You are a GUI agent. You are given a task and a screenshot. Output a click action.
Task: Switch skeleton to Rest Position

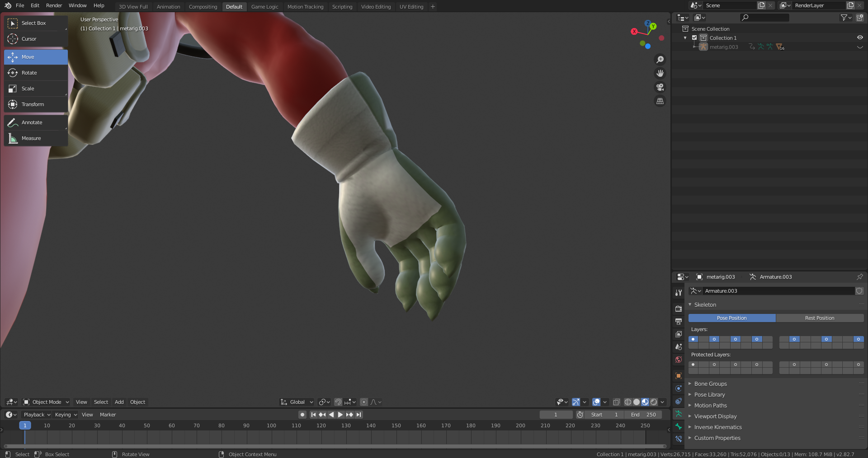point(820,318)
